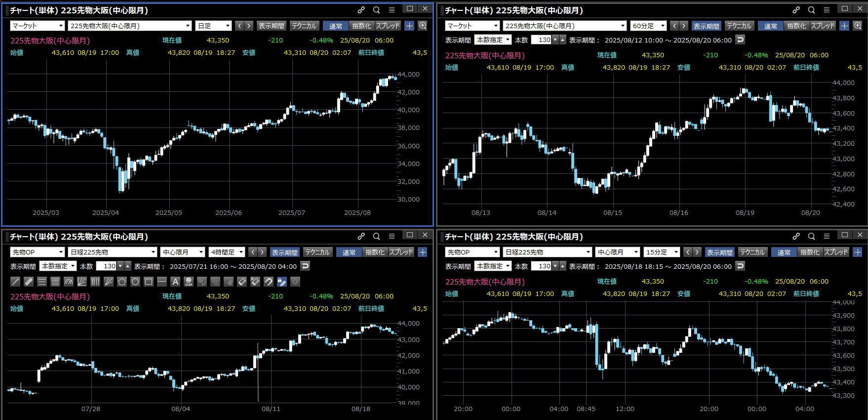Click link icon in daily chart title bar
Viewport: 868px width, 420px height.
click(x=361, y=10)
